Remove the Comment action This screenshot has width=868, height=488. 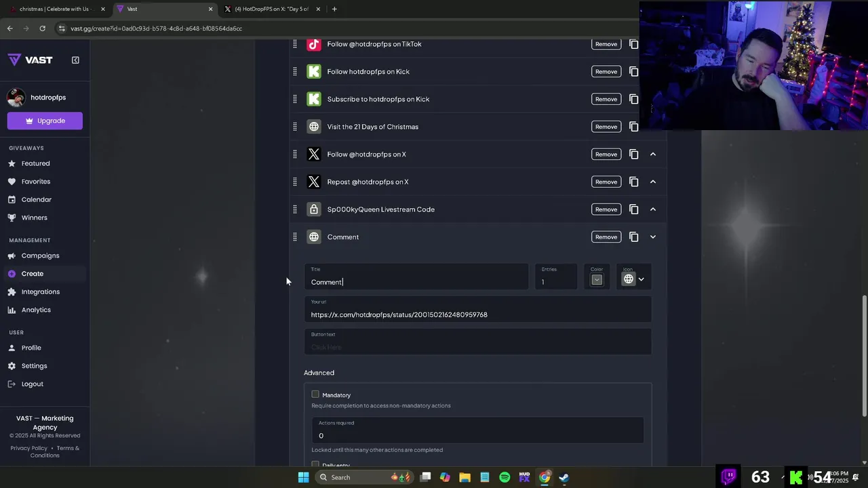coord(606,237)
